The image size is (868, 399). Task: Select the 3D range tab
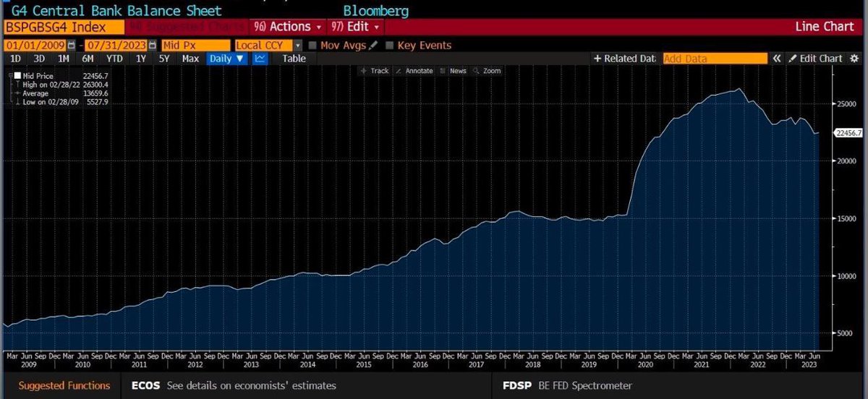click(x=39, y=59)
